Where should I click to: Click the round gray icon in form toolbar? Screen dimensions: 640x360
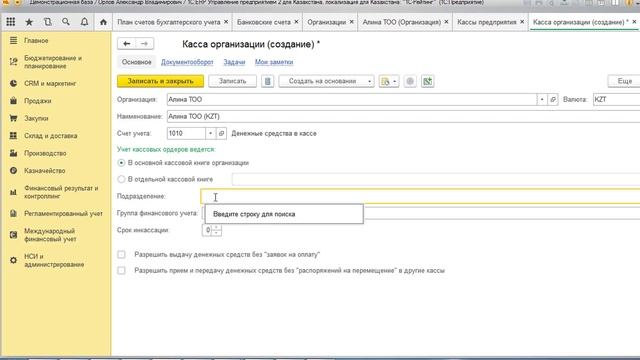coord(410,81)
